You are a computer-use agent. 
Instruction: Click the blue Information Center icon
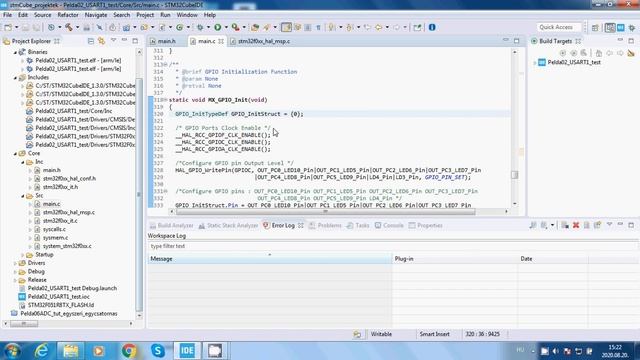click(432, 27)
